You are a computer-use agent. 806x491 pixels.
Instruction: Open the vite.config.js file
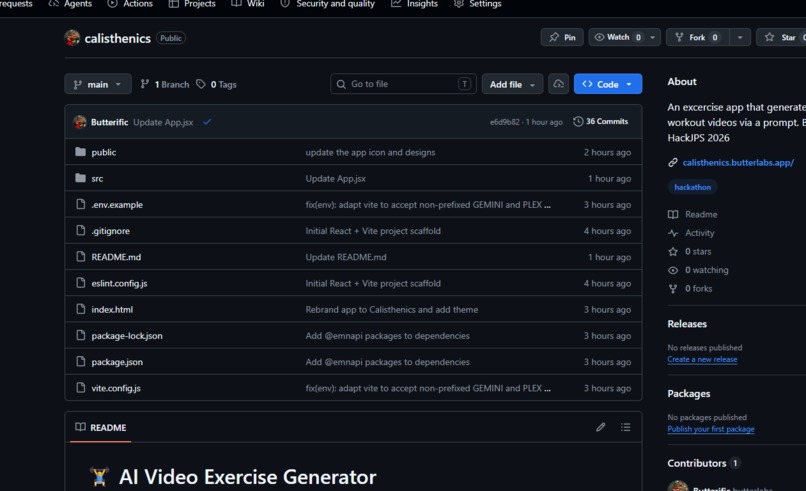pyautogui.click(x=116, y=388)
